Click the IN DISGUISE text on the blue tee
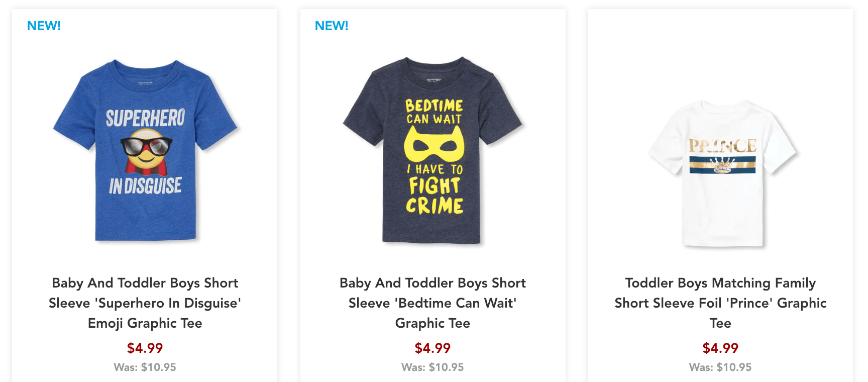868x382 pixels. 145,186
